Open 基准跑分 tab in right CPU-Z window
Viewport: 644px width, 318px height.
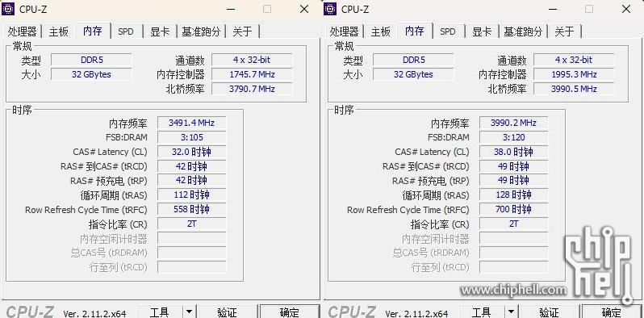(523, 31)
